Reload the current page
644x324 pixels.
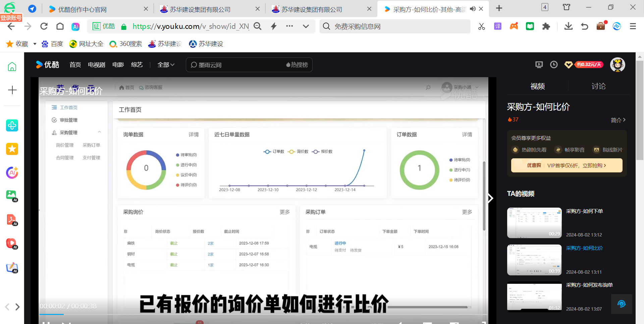tap(44, 26)
